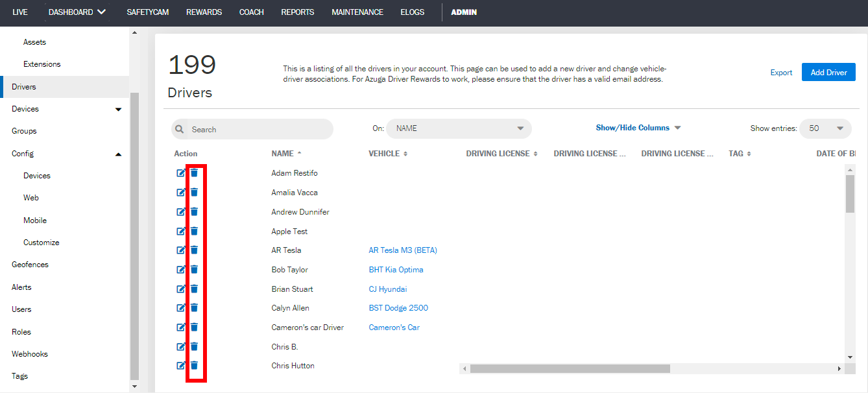Delete driver AR Tesla
This screenshot has width=868, height=393.
tap(194, 250)
